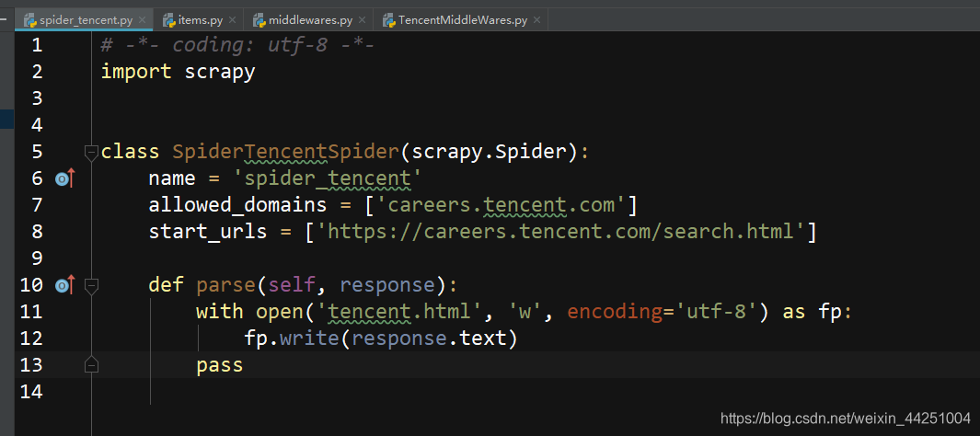Click the allowed_domains variable name
This screenshot has width=980, height=436.
pos(237,205)
